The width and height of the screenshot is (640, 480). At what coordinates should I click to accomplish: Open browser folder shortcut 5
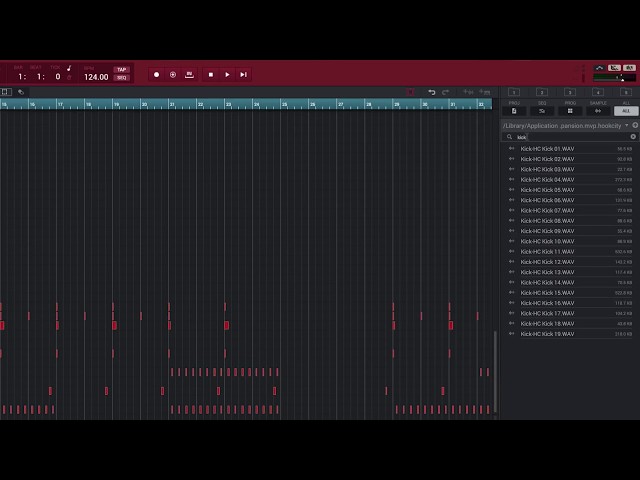626,92
